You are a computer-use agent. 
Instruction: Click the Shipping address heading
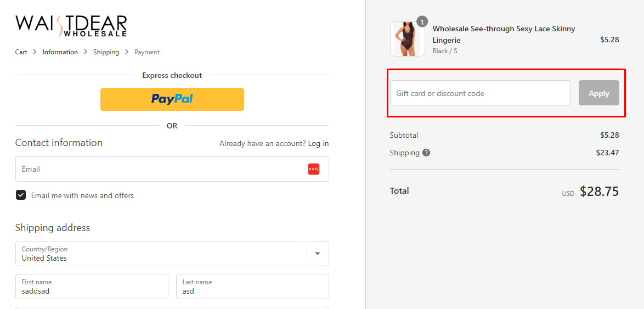[x=53, y=228]
